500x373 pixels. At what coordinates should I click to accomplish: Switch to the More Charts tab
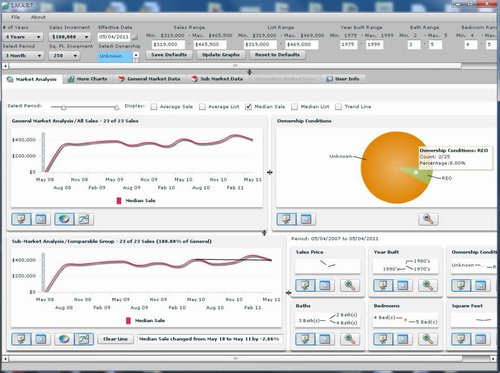(87, 79)
